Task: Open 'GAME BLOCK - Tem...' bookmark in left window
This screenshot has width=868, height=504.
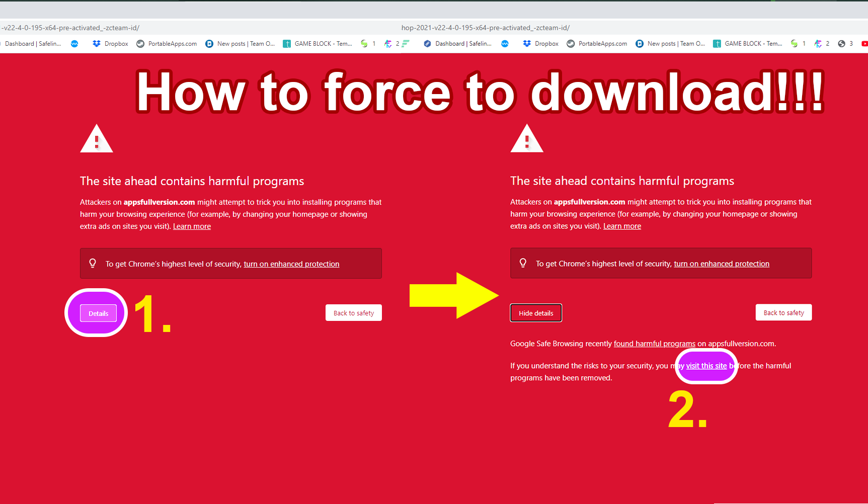Action: pos(318,44)
